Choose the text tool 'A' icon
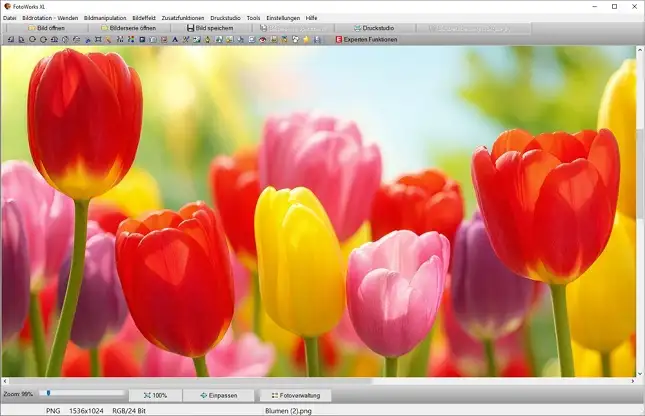The width and height of the screenshot is (645, 416). [x=175, y=40]
